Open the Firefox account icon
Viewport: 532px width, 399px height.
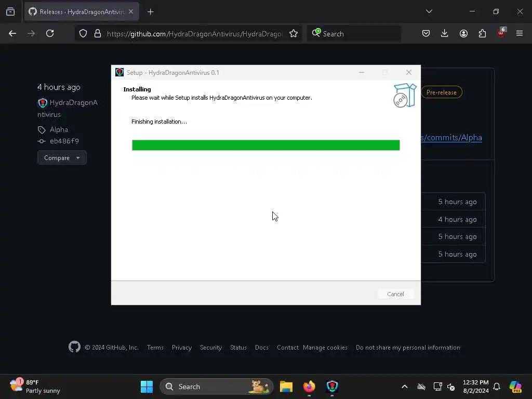click(x=463, y=33)
